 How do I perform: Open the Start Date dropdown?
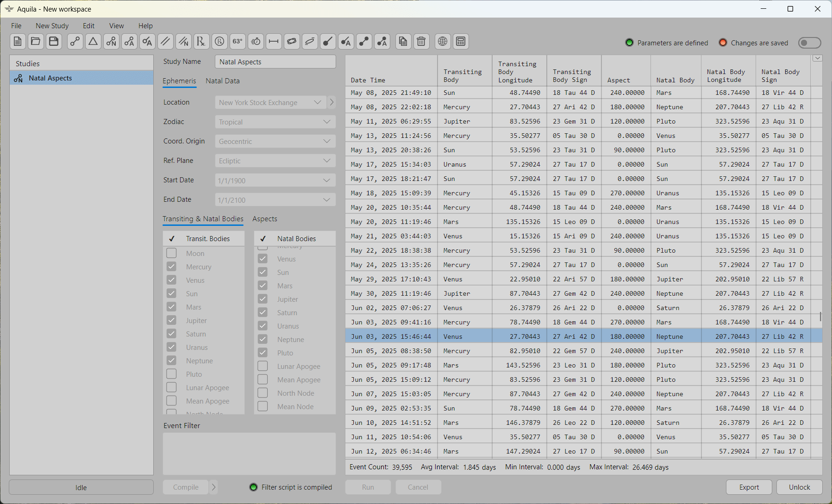[x=275, y=180]
